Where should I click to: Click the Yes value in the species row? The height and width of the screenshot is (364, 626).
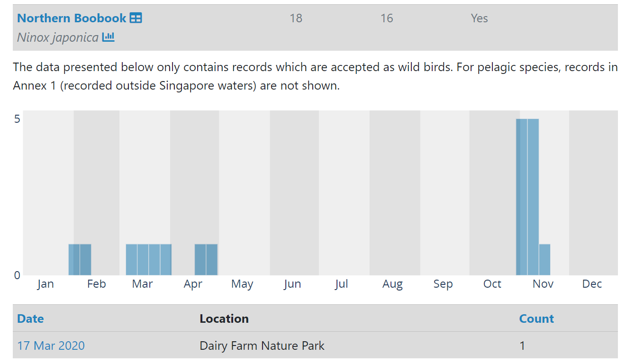point(479,18)
